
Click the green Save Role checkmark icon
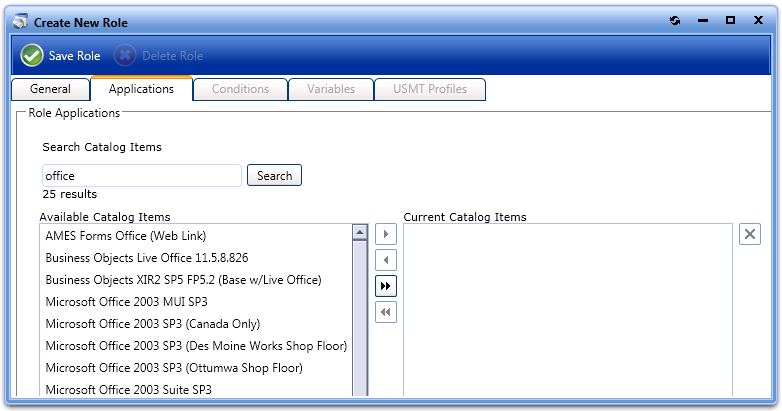click(x=31, y=55)
